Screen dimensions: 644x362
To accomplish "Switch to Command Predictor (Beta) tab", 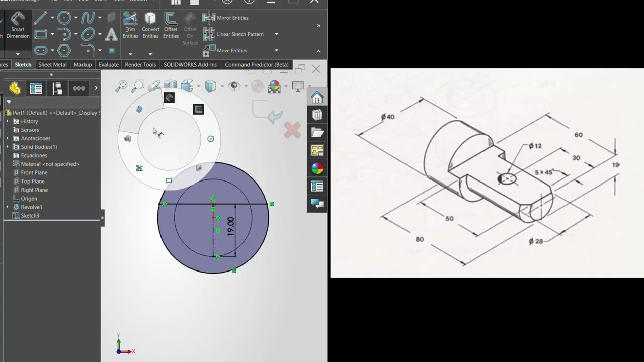I will (257, 65).
